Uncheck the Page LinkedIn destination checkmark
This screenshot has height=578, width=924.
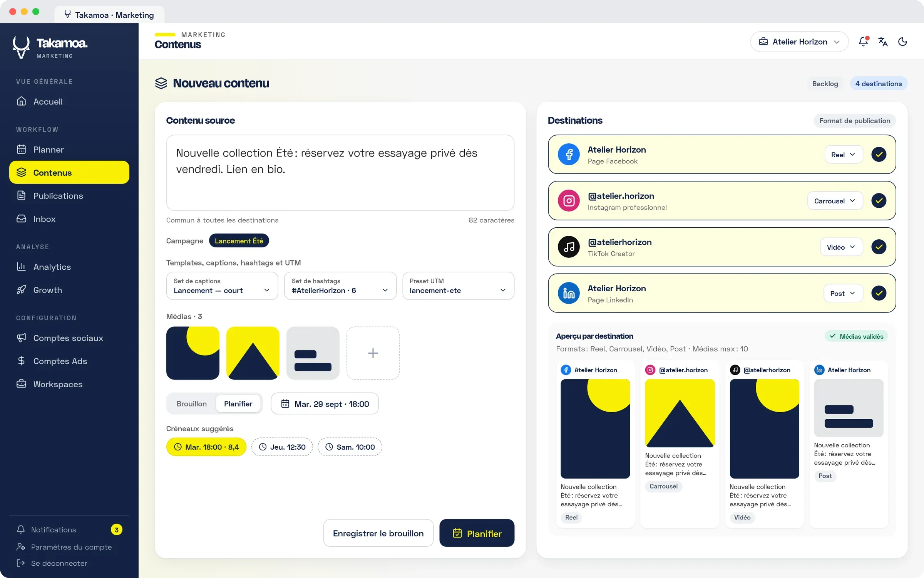point(879,293)
